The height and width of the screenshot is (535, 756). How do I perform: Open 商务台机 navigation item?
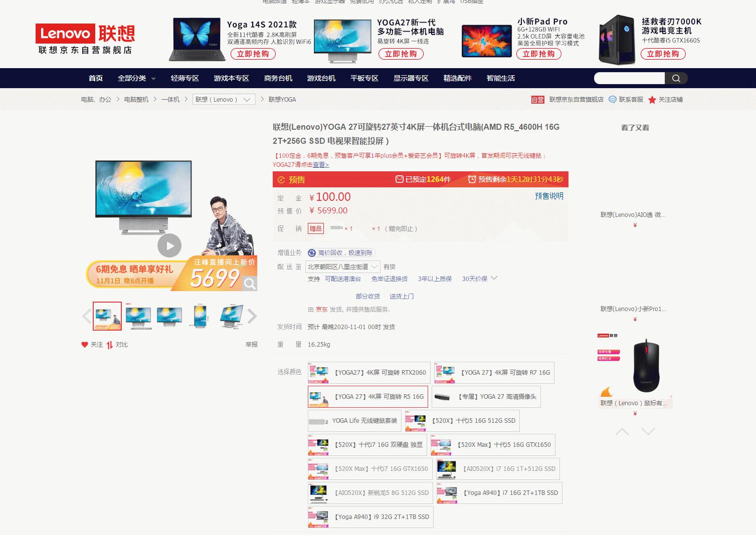(x=278, y=78)
